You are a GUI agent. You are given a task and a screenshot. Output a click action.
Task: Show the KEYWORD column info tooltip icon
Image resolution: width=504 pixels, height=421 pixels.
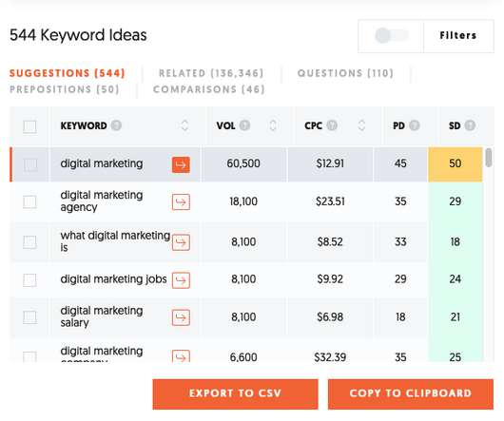[116, 125]
